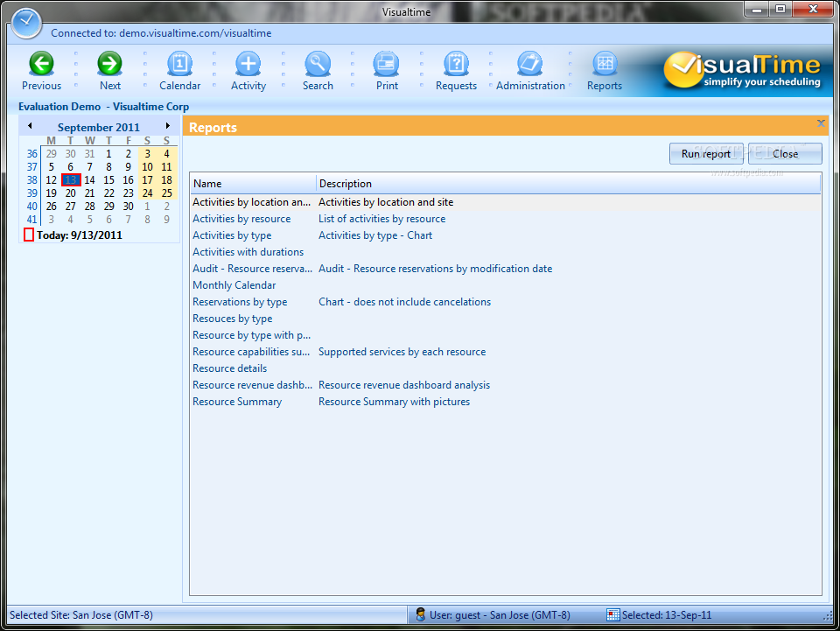Open the Calendar toolbar icon

(180, 63)
